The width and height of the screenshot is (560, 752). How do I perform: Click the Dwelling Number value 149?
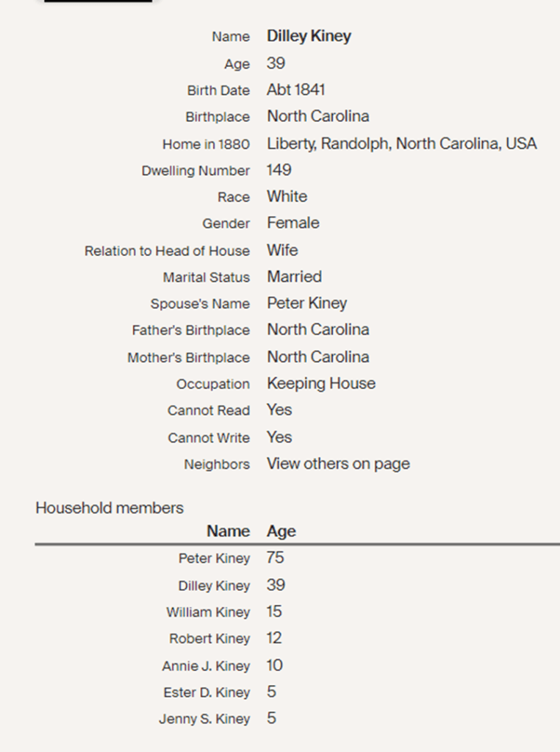279,170
